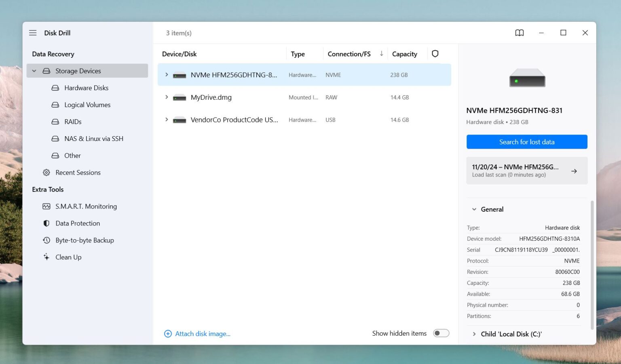This screenshot has height=364, width=621.
Task: Enable Show hidden items
Action: [x=441, y=333]
